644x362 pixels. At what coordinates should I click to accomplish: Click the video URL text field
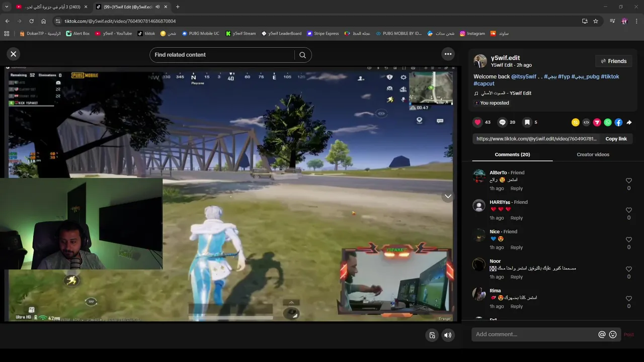pyautogui.click(x=536, y=139)
